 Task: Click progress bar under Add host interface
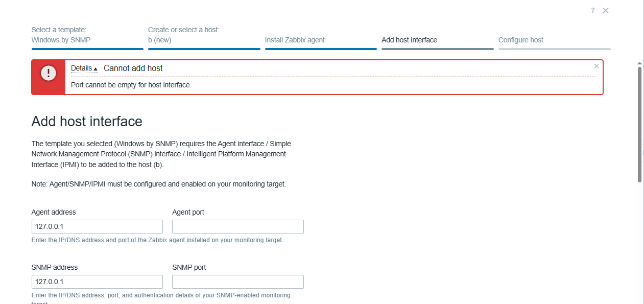pyautogui.click(x=438, y=49)
